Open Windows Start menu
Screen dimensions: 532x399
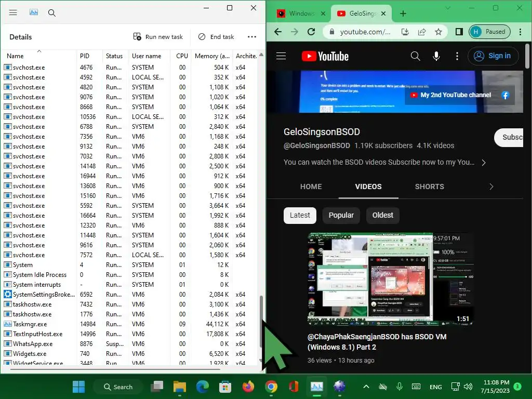click(x=79, y=387)
